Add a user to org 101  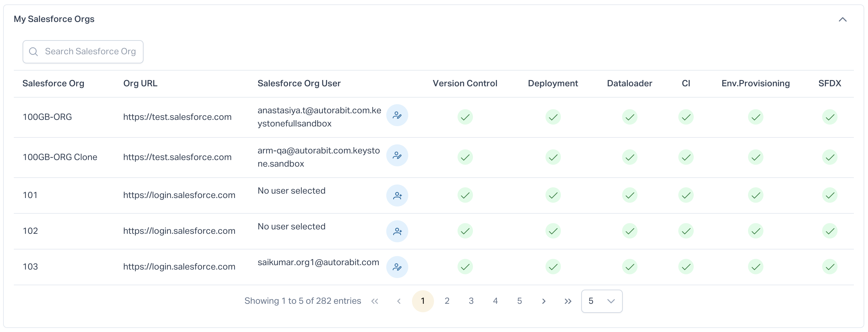(397, 195)
